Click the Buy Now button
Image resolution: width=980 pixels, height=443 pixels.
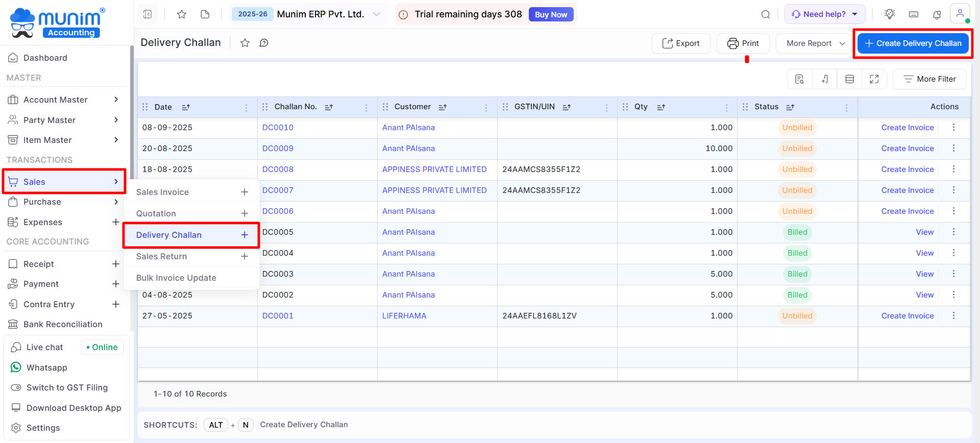coord(551,14)
